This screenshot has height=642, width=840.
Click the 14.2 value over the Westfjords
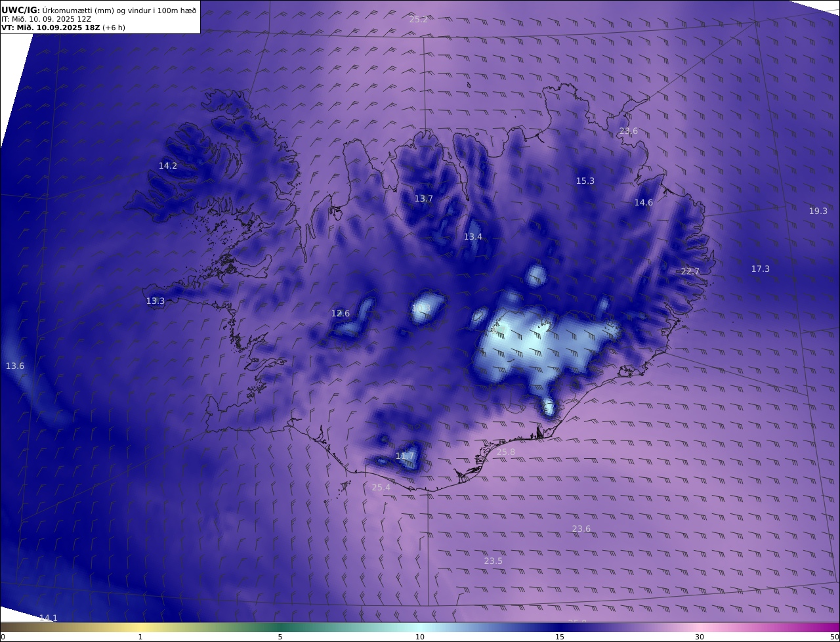pos(168,166)
